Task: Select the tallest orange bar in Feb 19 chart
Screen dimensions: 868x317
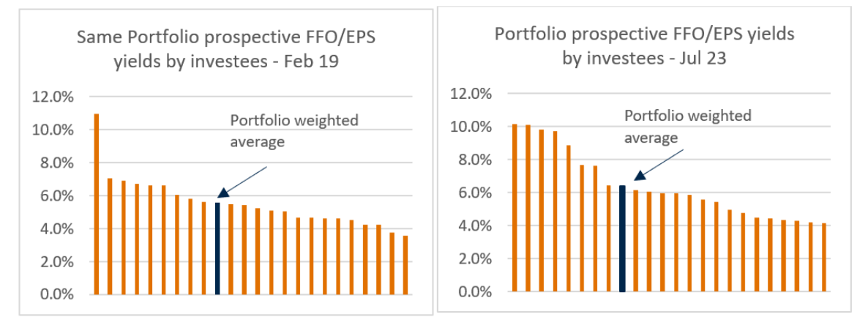Action: 96,204
